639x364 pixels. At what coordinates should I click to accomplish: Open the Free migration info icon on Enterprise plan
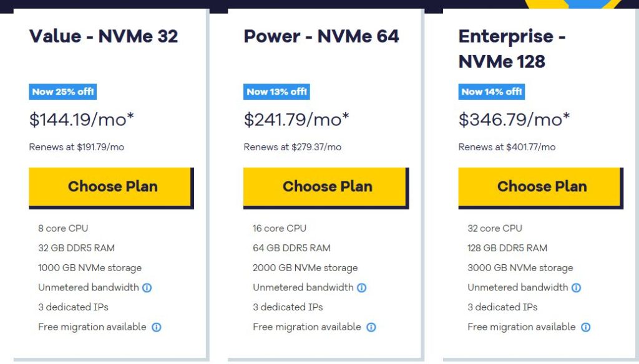[x=585, y=327]
